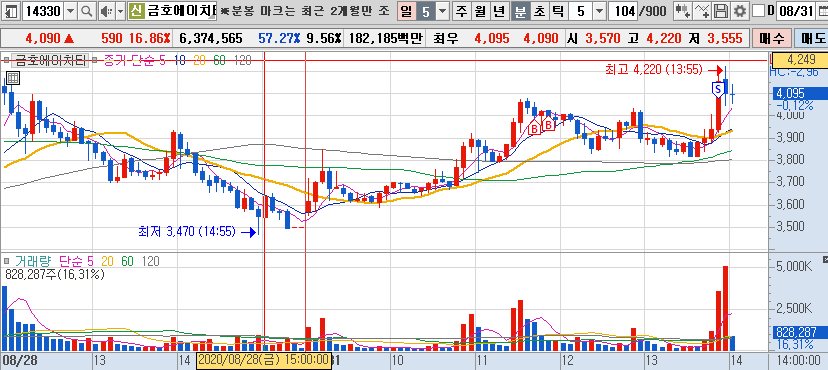828x370 pixels.
Task: Click the blue 10 moving average label
Action: pos(180,61)
